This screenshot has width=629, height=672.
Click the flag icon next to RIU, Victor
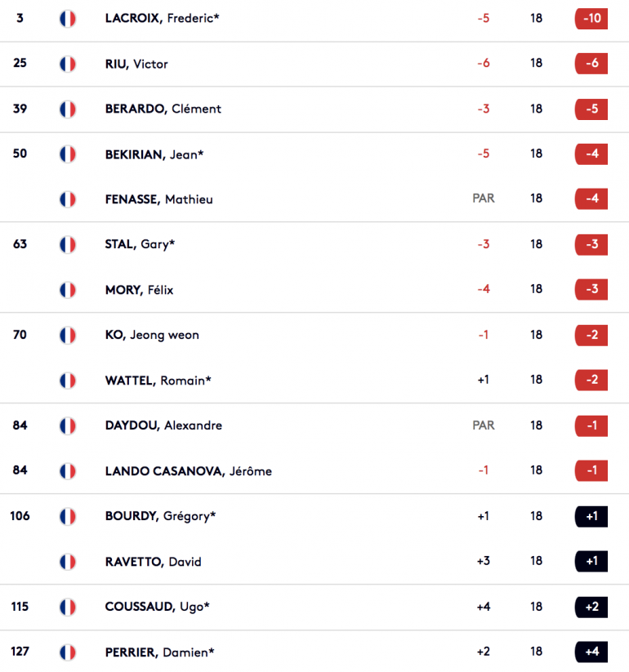coord(68,65)
